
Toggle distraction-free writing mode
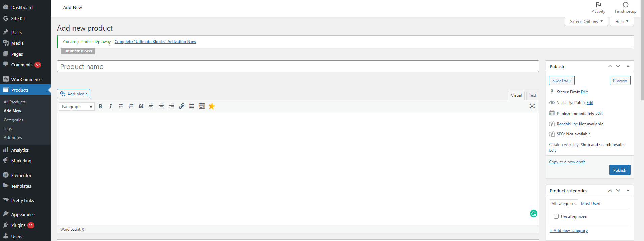(x=532, y=106)
